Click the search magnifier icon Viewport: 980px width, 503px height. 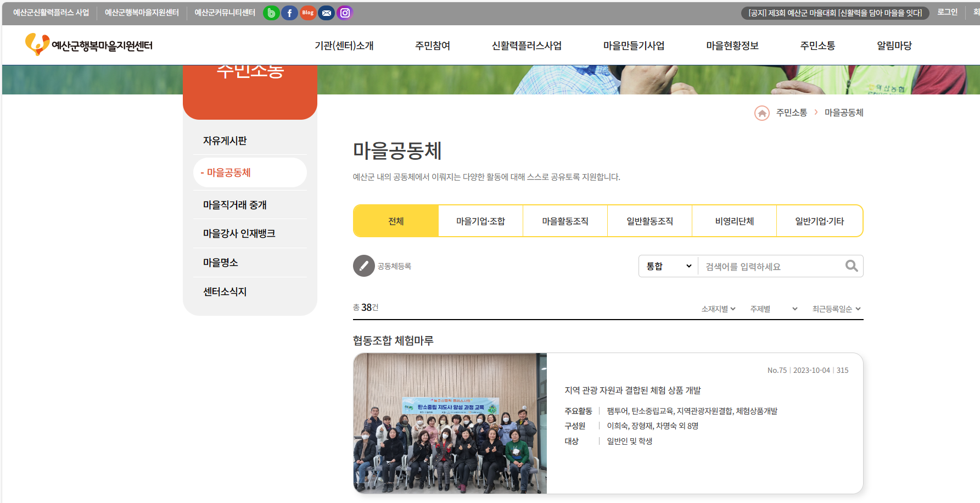851,266
